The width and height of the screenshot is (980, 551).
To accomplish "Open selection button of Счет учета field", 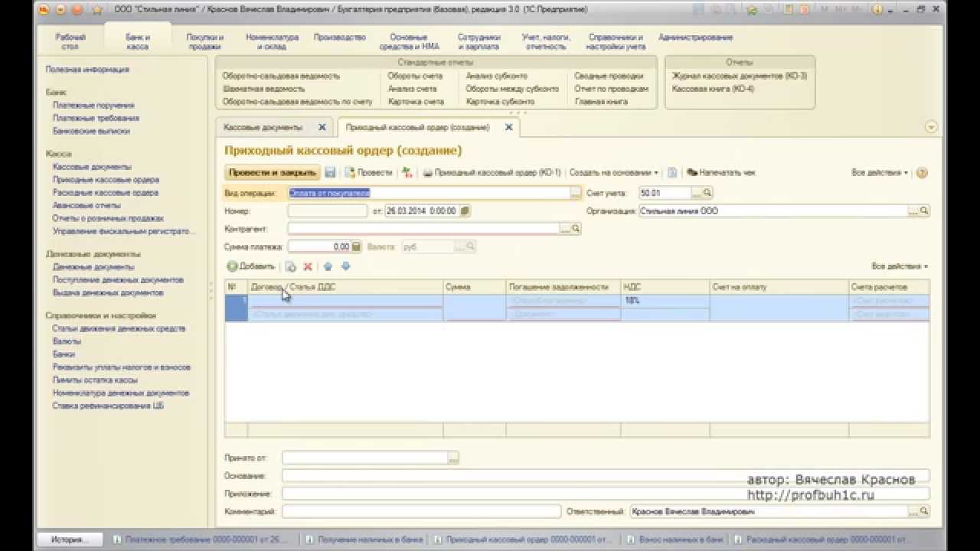I will point(697,193).
